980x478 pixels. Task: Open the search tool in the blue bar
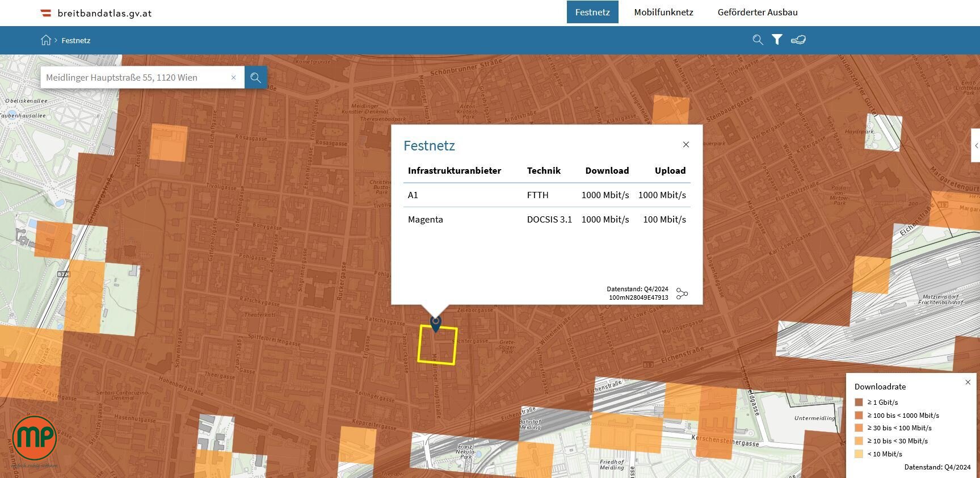758,40
